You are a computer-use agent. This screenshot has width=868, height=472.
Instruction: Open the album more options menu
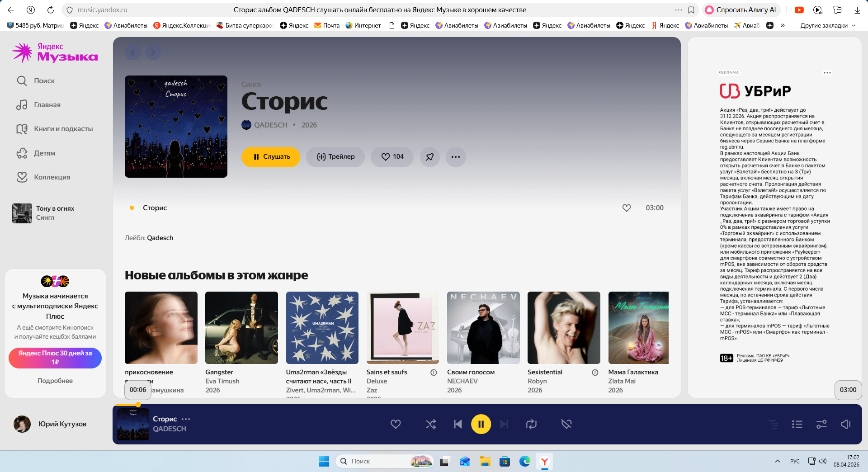click(x=456, y=157)
